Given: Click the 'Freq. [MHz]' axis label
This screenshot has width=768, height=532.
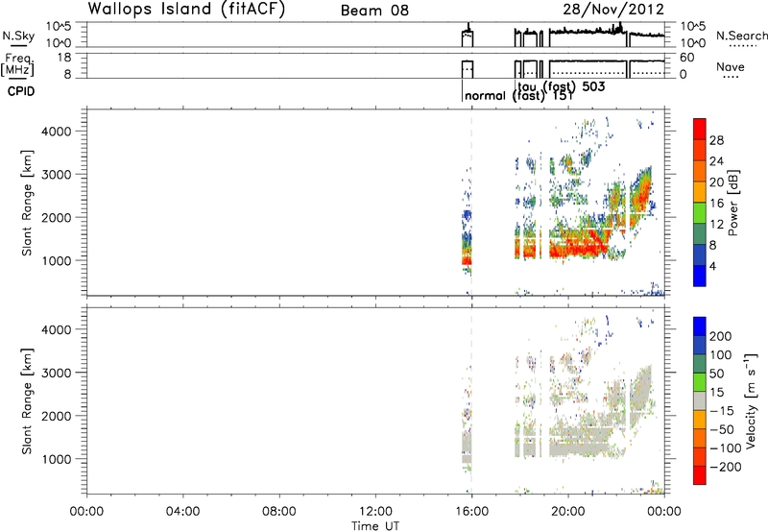Looking at the screenshot, I should [18, 64].
